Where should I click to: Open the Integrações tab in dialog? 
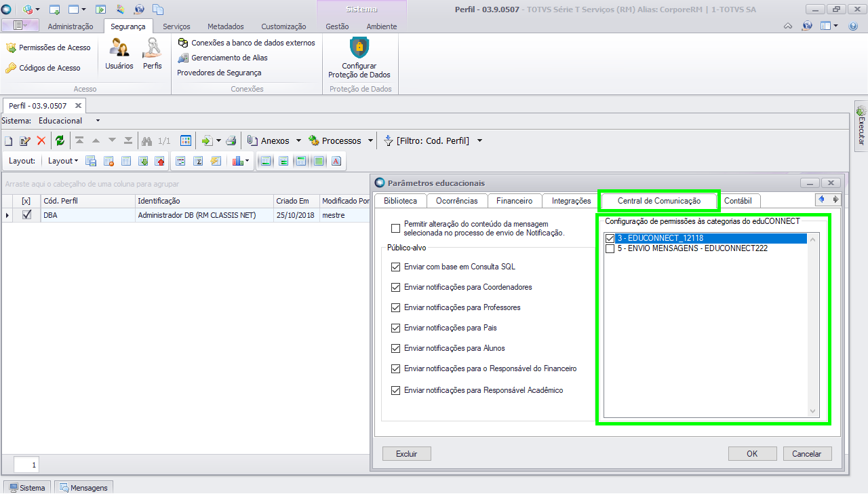(x=571, y=201)
